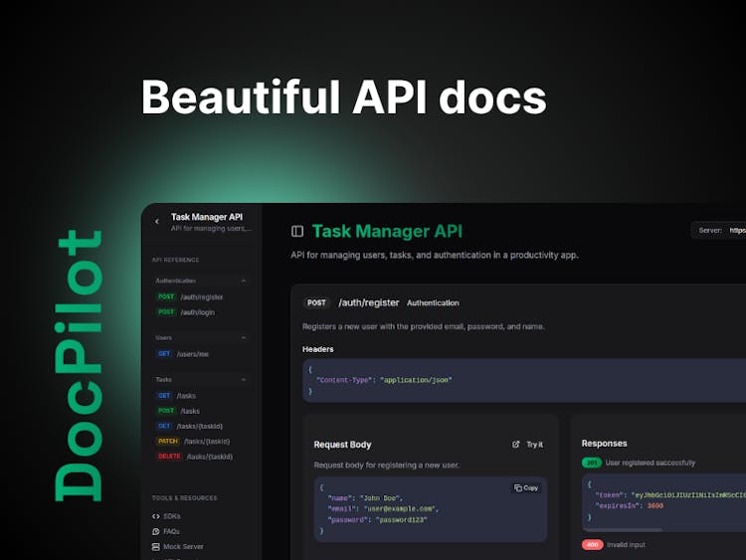Toggle the sidebar panel icon
The height and width of the screenshot is (560, 746).
point(297,231)
